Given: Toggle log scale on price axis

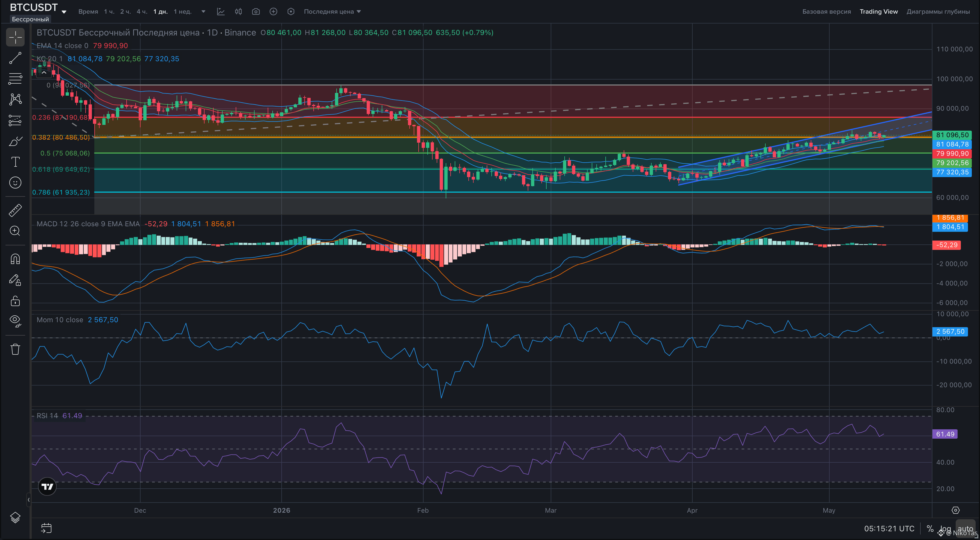Looking at the screenshot, I should (x=945, y=529).
